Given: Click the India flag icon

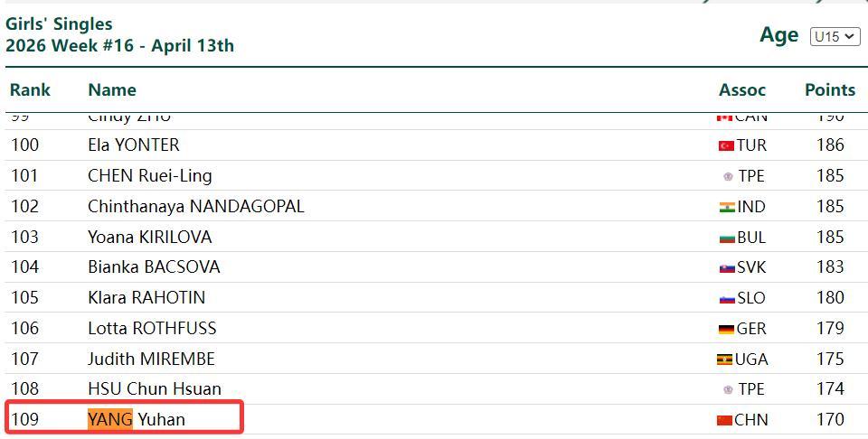Looking at the screenshot, I should 727,207.
